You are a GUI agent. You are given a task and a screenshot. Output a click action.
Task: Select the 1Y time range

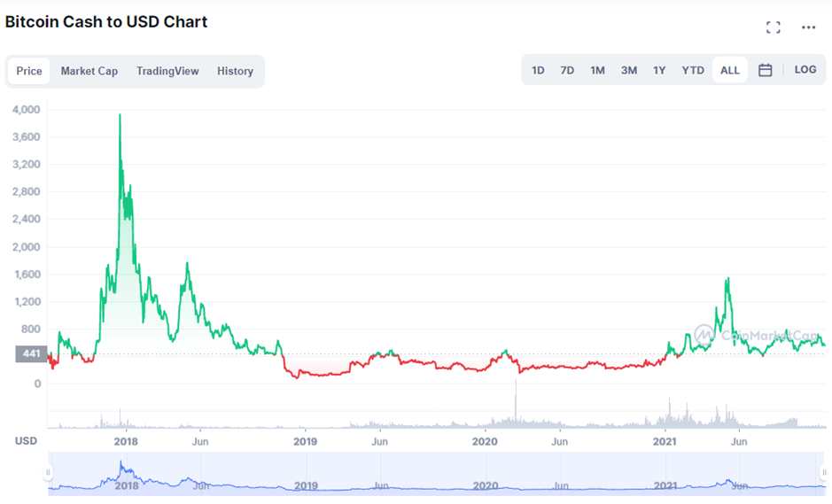(659, 70)
